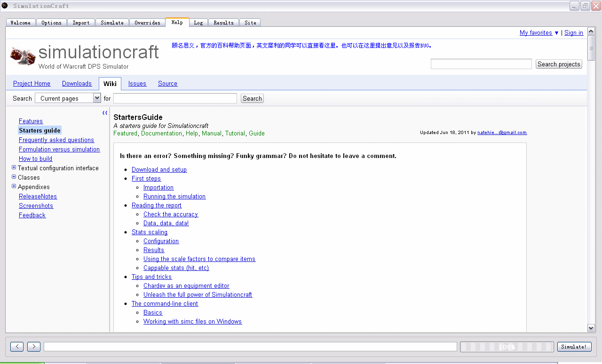Click the Sign in link
602x364 pixels.
574,32
